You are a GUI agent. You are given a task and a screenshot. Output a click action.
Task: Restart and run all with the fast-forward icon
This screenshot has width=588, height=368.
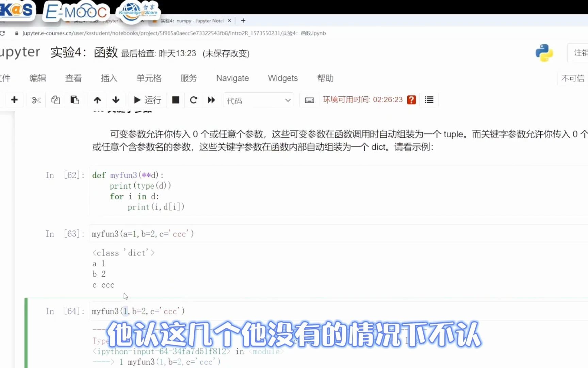[x=211, y=100]
